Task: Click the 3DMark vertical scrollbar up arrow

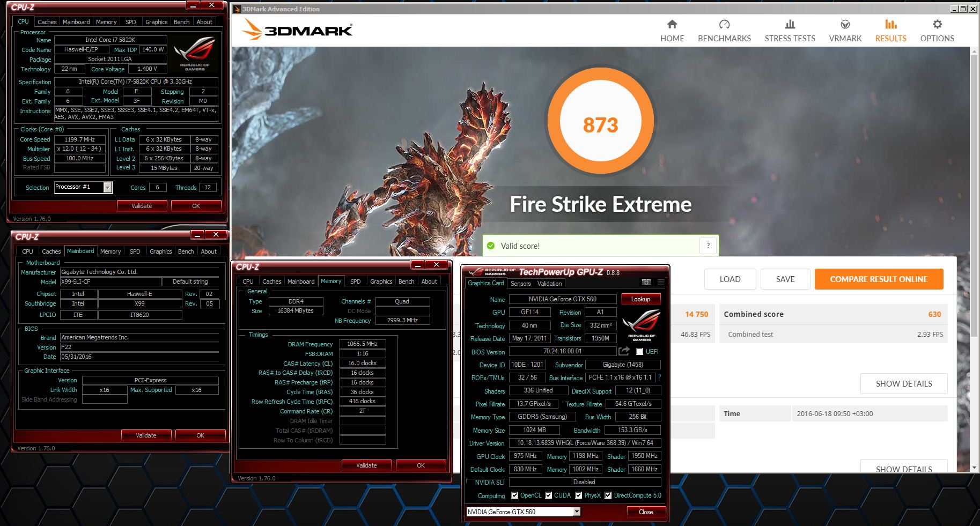Action: coord(975,50)
